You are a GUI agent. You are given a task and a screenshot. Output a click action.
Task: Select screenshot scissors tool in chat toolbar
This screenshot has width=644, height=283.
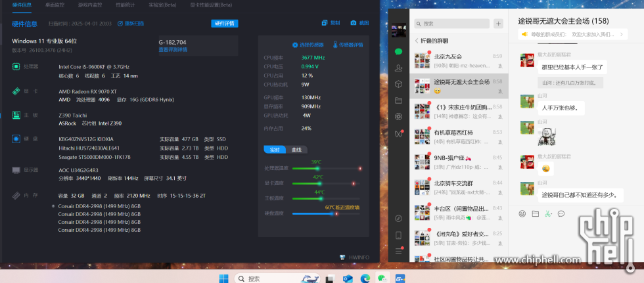click(547, 213)
